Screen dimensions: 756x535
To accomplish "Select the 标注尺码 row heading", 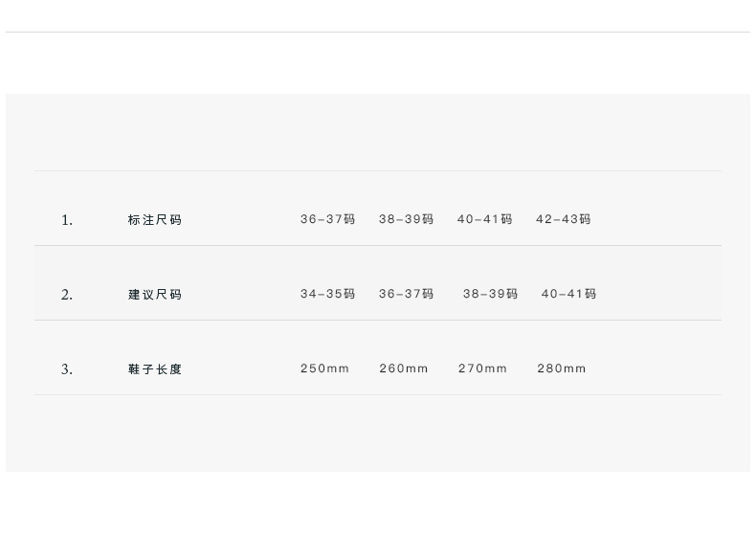I will click(x=155, y=220).
